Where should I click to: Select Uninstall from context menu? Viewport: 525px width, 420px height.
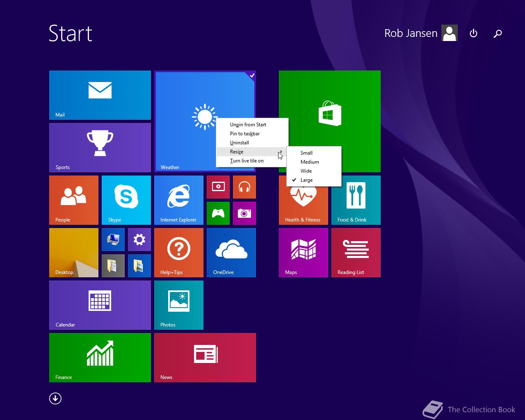tap(252, 143)
